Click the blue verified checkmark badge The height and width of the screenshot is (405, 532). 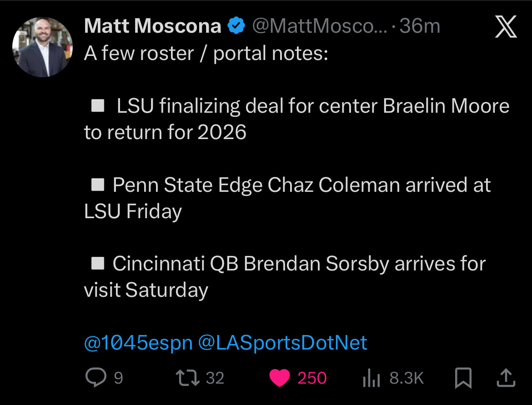pos(236,26)
